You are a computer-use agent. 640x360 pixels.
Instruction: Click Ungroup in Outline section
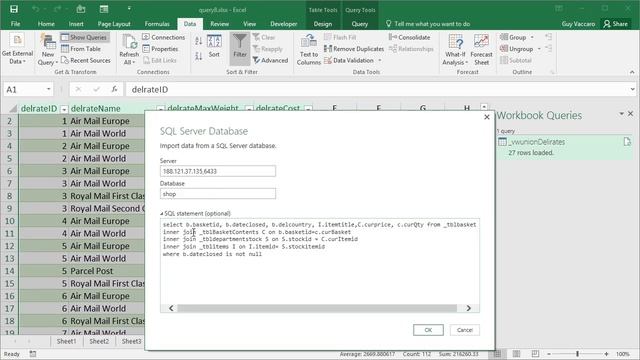516,49
